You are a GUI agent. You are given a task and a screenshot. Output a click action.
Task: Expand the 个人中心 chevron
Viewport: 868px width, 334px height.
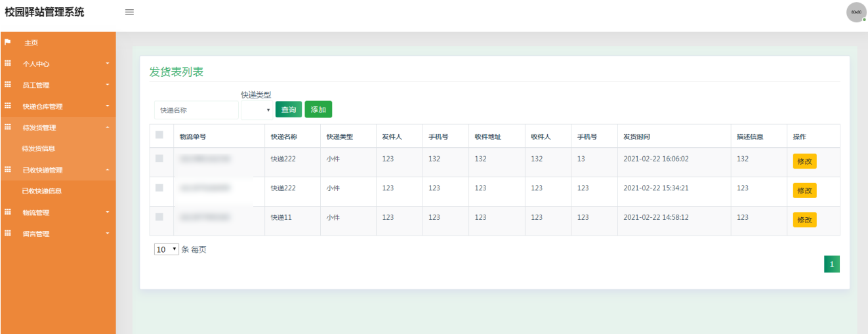pos(108,64)
